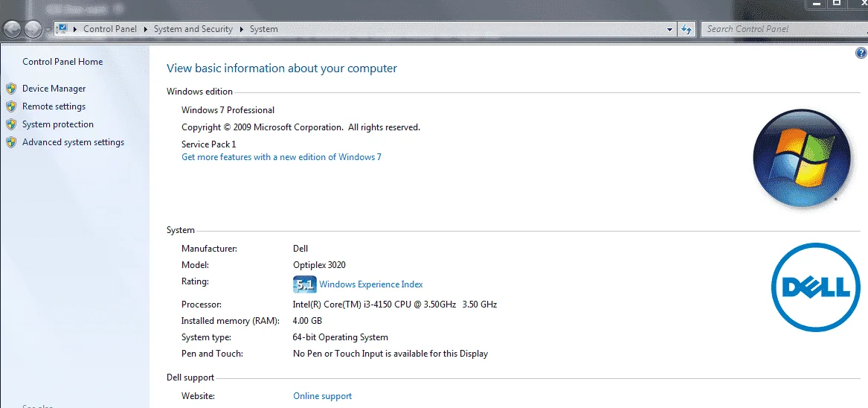Click the shield icon beside Device Manager

(x=11, y=89)
